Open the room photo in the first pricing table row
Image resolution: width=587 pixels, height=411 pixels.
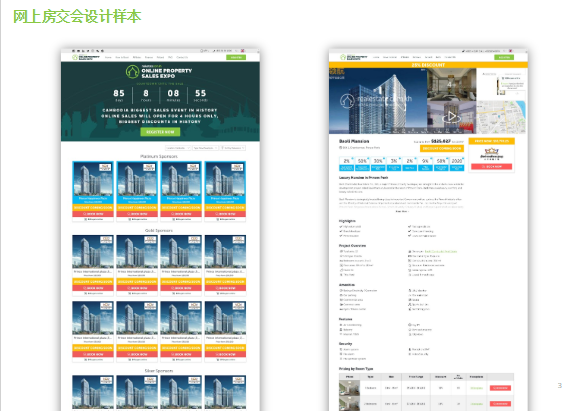pyautogui.click(x=349, y=388)
